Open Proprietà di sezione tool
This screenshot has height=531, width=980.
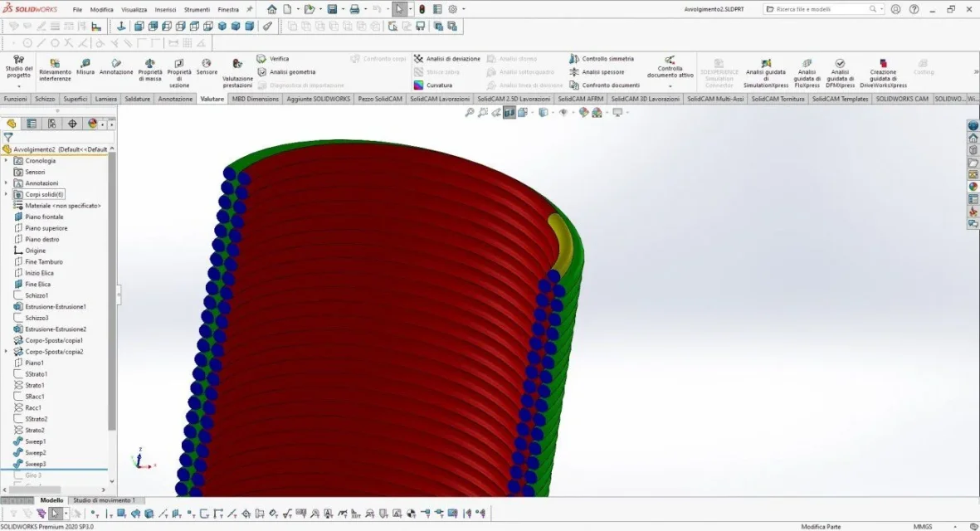pos(179,73)
